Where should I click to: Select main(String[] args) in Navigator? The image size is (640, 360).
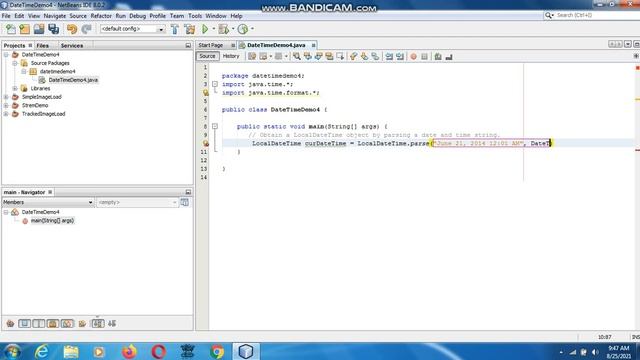(x=52, y=221)
